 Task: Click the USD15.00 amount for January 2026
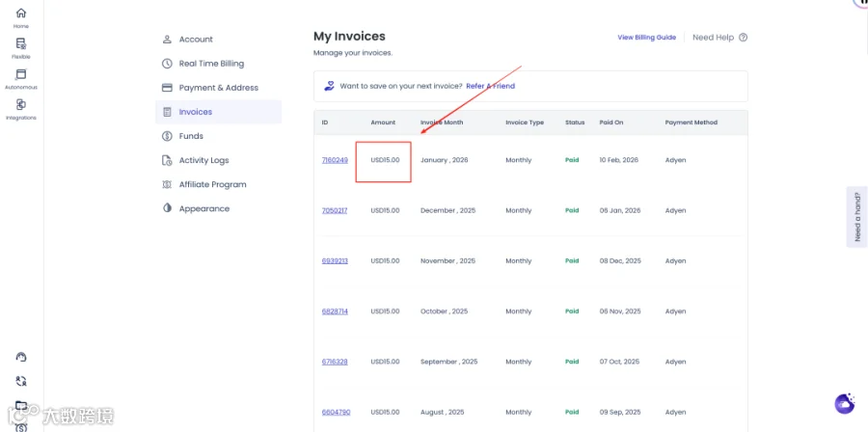coord(385,160)
